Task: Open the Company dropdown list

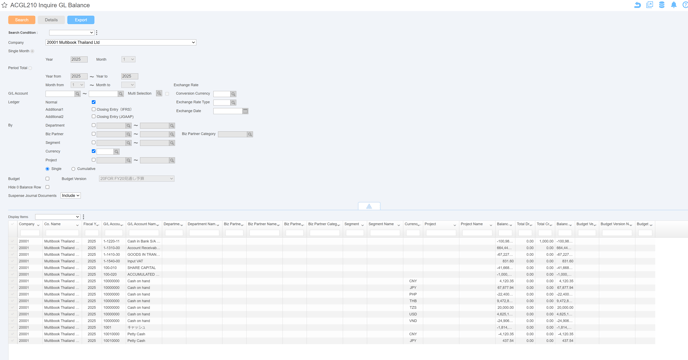Action: click(x=121, y=43)
